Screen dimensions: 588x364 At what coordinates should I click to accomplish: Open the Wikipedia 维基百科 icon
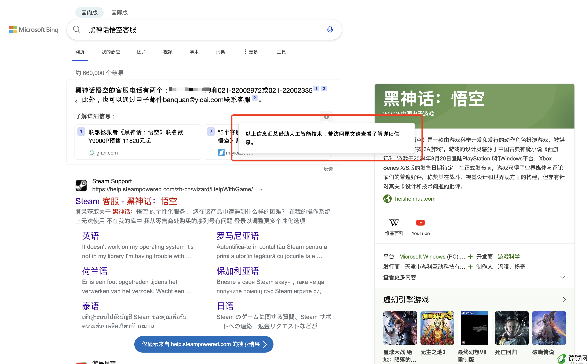click(394, 227)
